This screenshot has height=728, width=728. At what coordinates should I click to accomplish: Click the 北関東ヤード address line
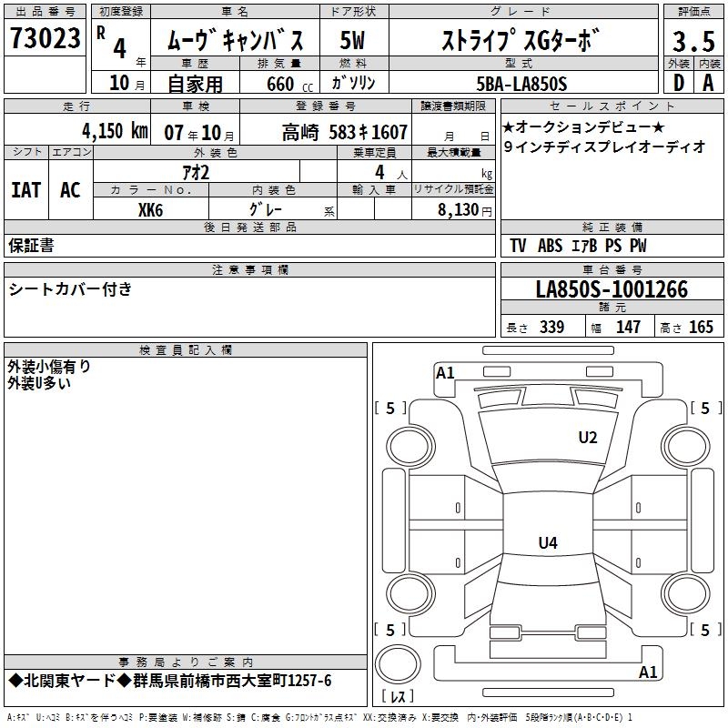(170, 681)
